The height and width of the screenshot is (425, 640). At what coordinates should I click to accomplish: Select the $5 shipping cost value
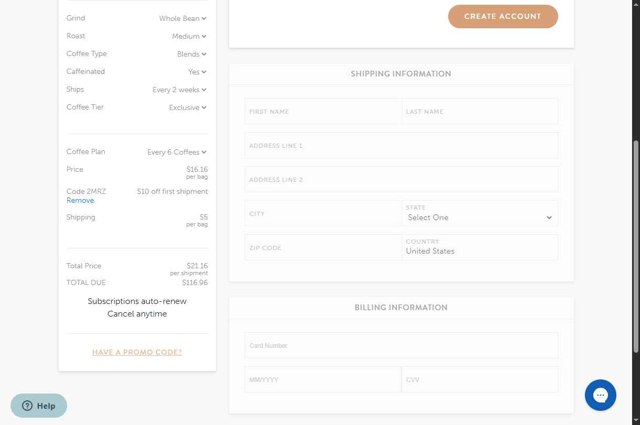(204, 217)
